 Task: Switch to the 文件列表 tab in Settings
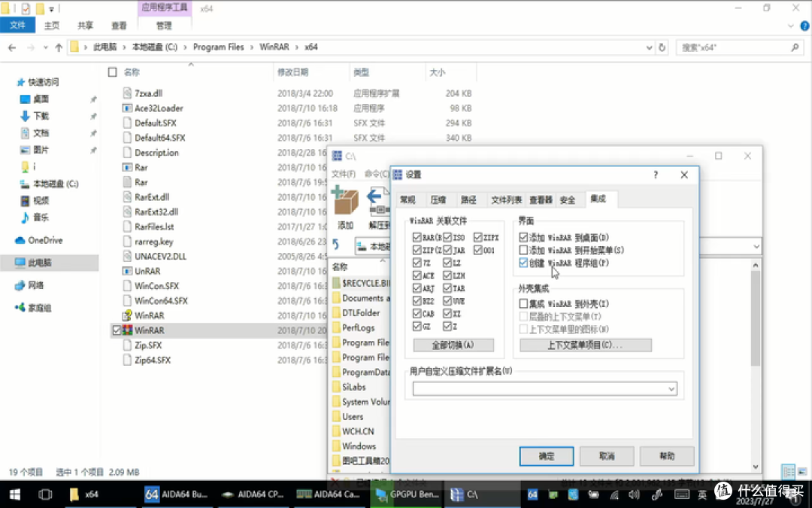click(506, 200)
